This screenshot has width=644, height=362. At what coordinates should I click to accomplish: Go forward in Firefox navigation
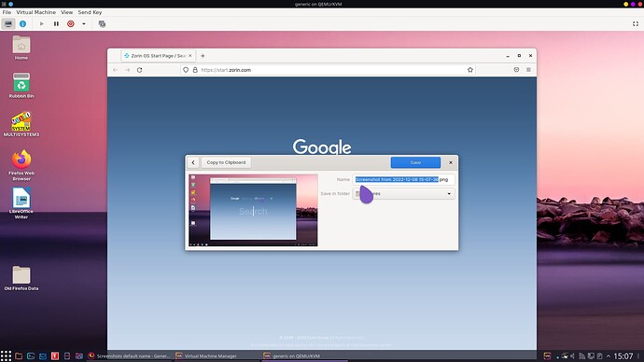[x=128, y=70]
